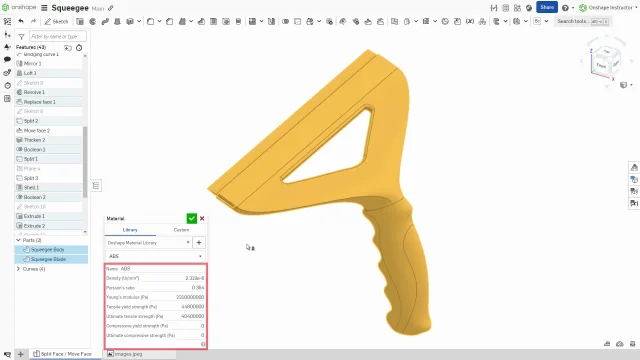
Task: Click add folder icon beside Features header
Action: (x=68, y=48)
